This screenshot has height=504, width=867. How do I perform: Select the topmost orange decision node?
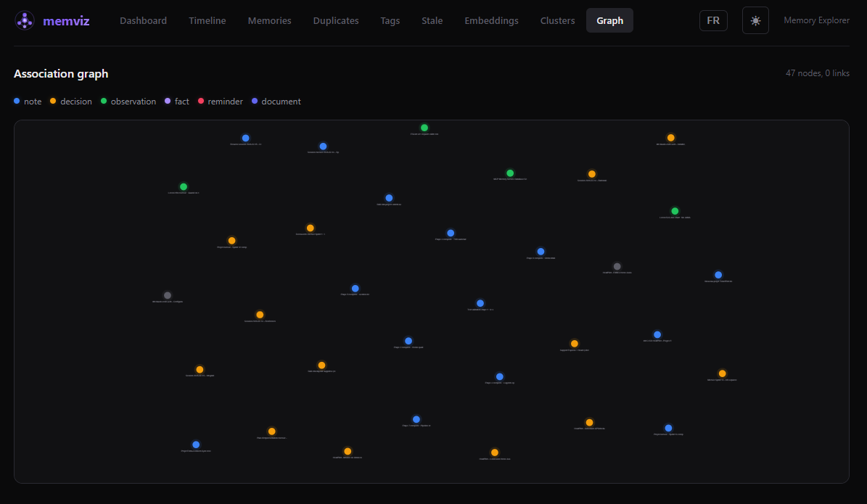click(x=670, y=138)
